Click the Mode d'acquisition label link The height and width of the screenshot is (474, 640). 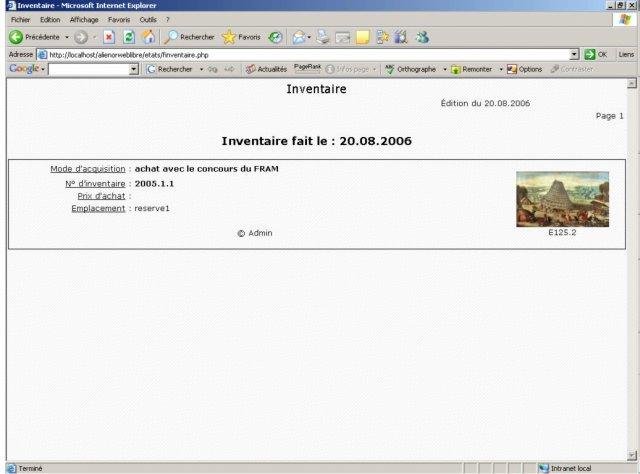[x=88, y=169]
